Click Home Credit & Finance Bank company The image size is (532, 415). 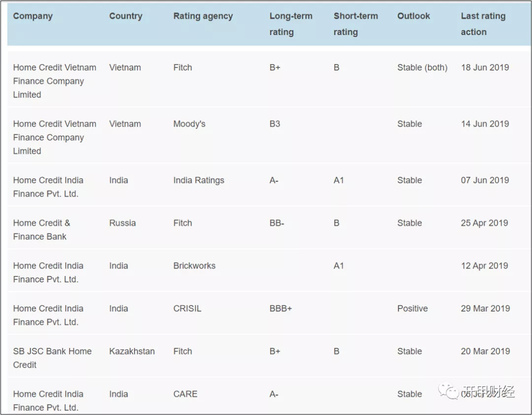pos(42,230)
